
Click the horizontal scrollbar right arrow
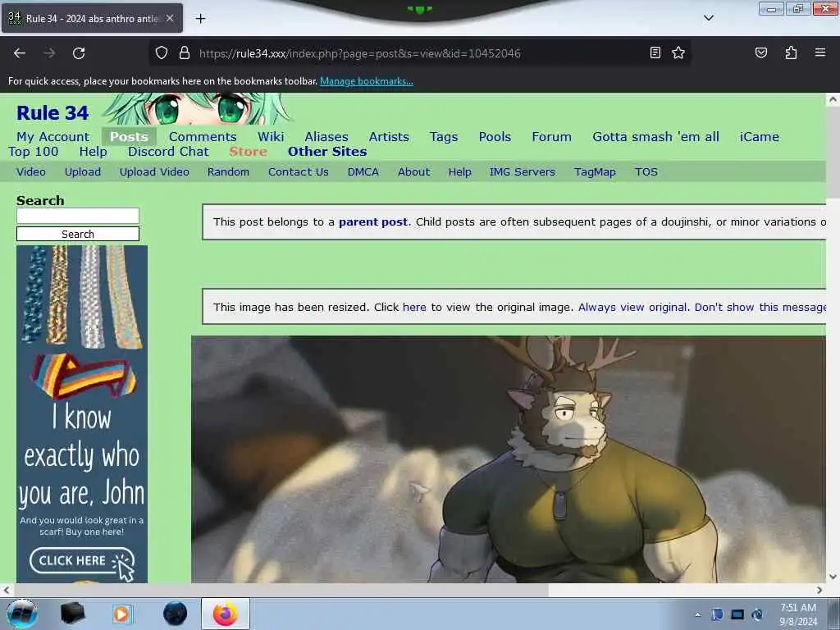(x=819, y=591)
